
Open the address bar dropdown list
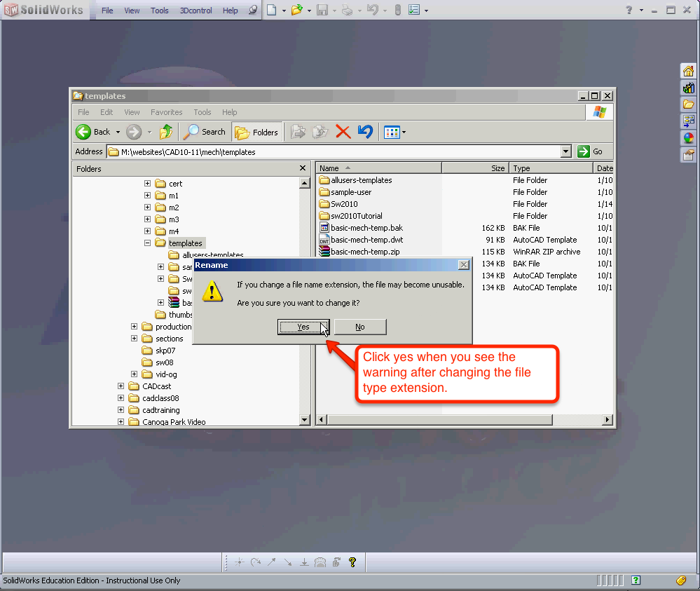click(x=566, y=151)
